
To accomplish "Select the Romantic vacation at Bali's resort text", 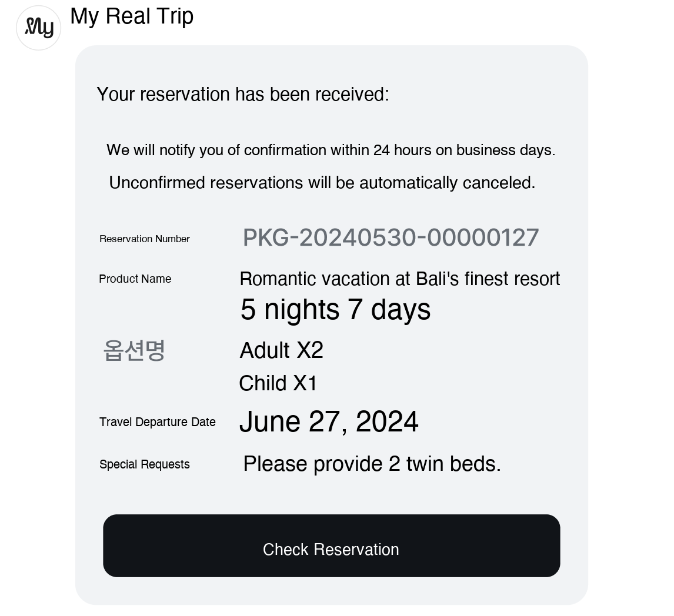I will pyautogui.click(x=399, y=279).
